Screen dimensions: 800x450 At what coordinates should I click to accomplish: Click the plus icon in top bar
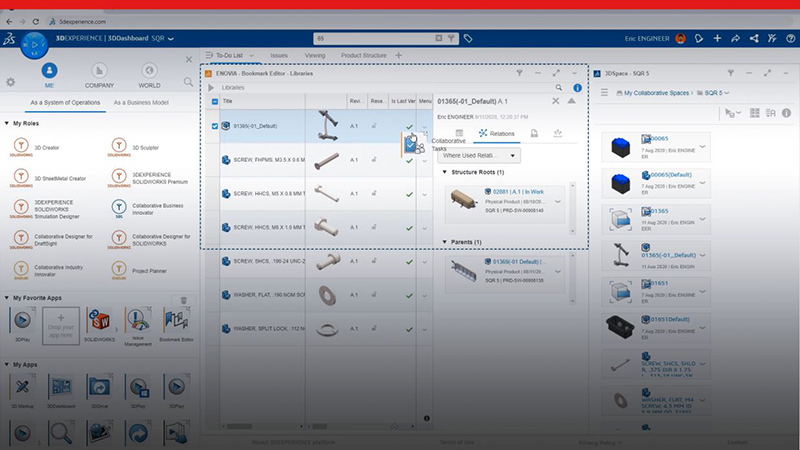[x=717, y=38]
